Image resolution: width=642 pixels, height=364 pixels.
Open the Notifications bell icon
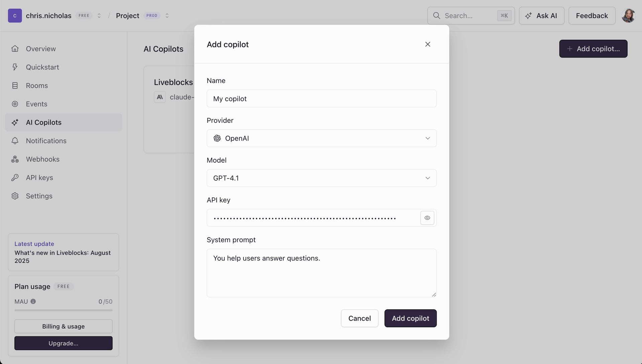15,141
